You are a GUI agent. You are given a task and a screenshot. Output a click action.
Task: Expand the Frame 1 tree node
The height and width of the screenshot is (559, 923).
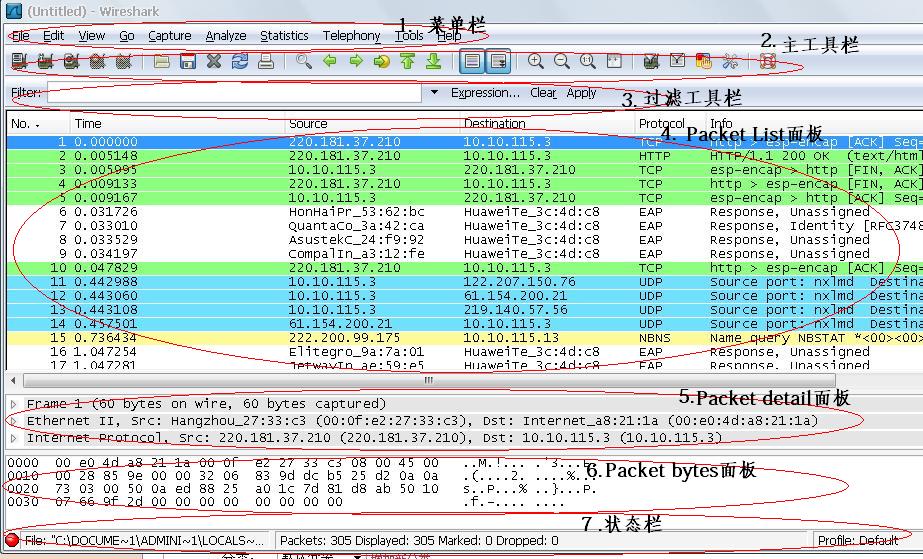click(x=13, y=404)
